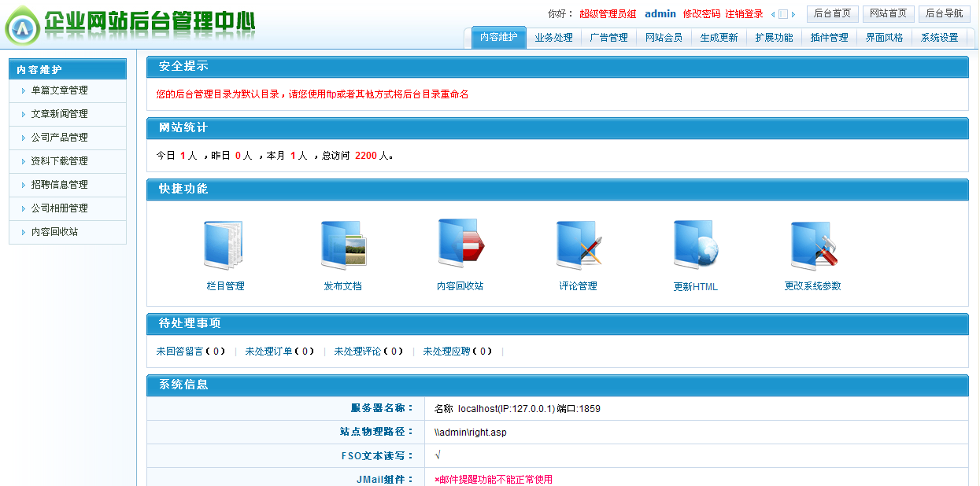This screenshot has height=486, width=980.
Task: Click the right arrow before 后台首页
Action: click(x=793, y=14)
